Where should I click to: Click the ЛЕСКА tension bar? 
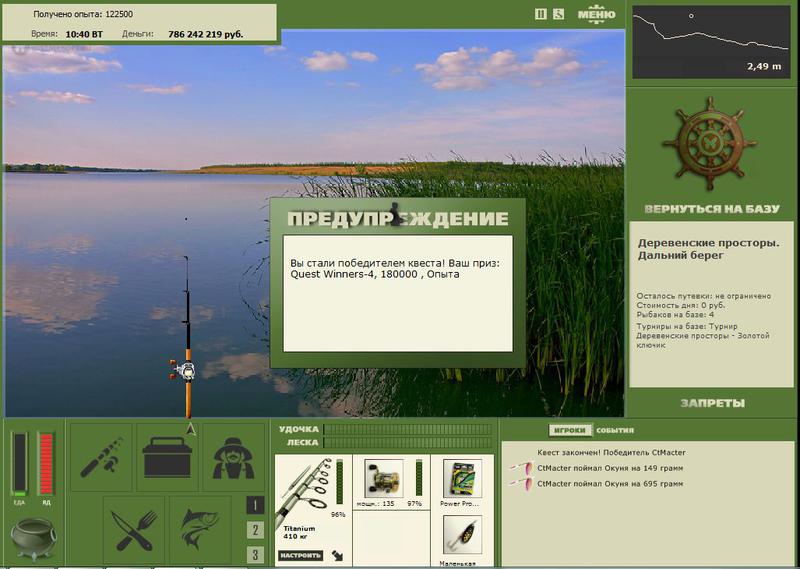pos(408,442)
